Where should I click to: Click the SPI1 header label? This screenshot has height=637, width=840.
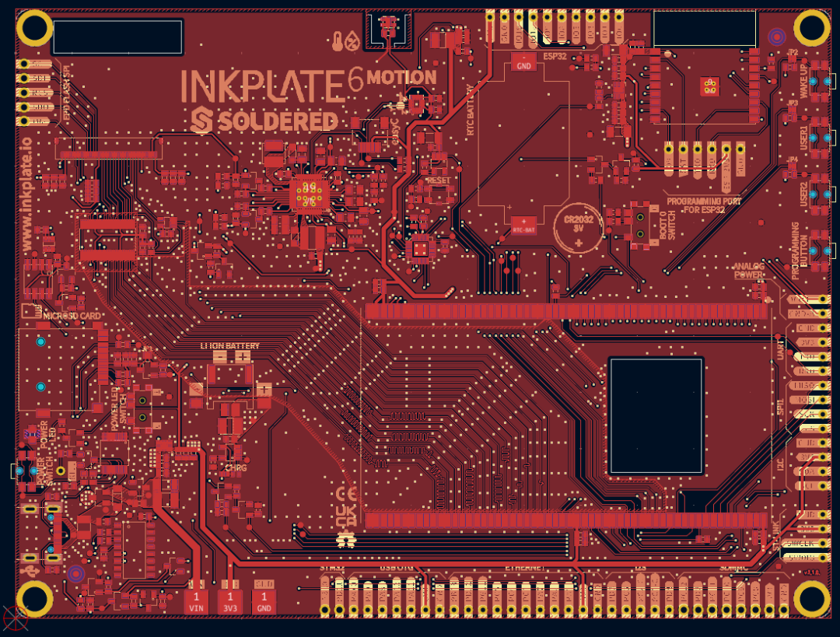[781, 406]
